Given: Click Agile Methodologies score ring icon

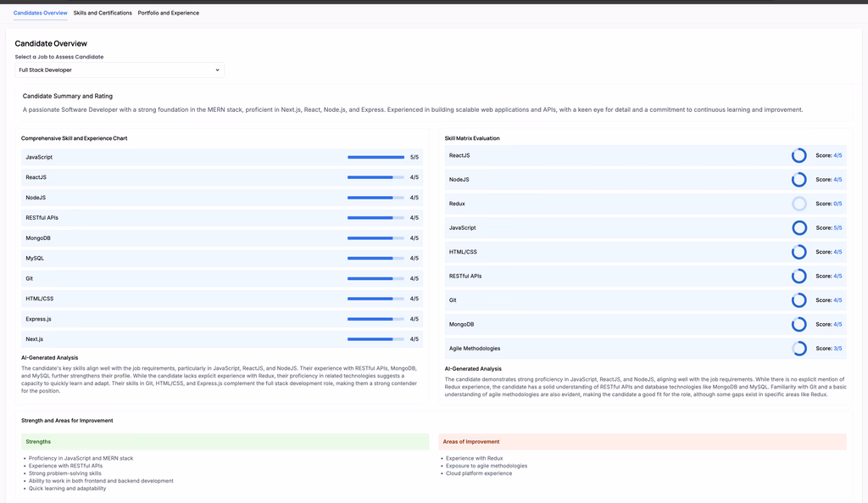Looking at the screenshot, I should click(x=798, y=349).
